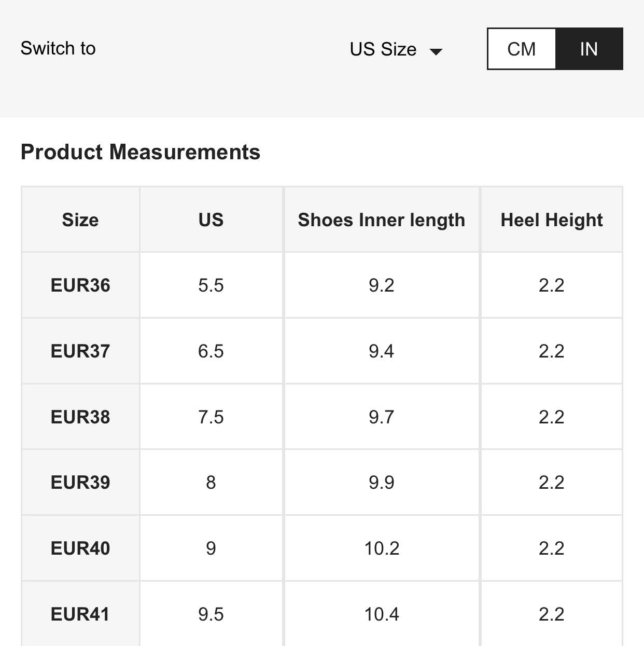Click the US column header

coord(211,220)
